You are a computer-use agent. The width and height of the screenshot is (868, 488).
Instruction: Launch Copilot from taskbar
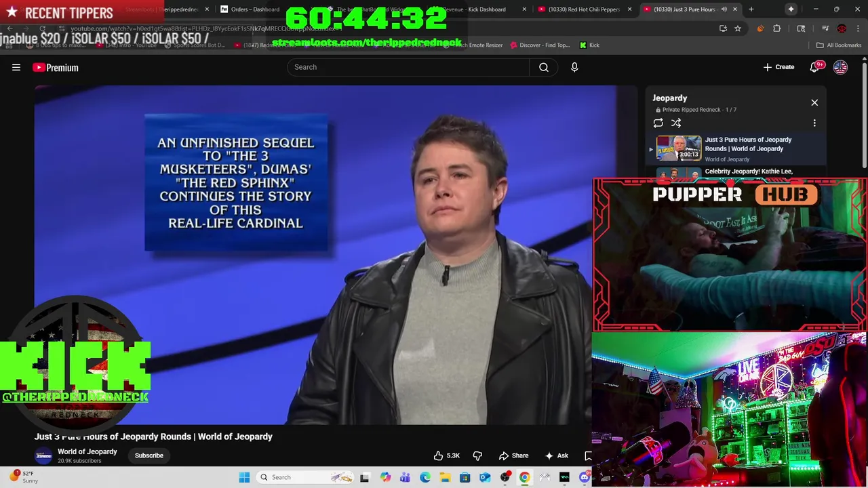[x=386, y=477]
